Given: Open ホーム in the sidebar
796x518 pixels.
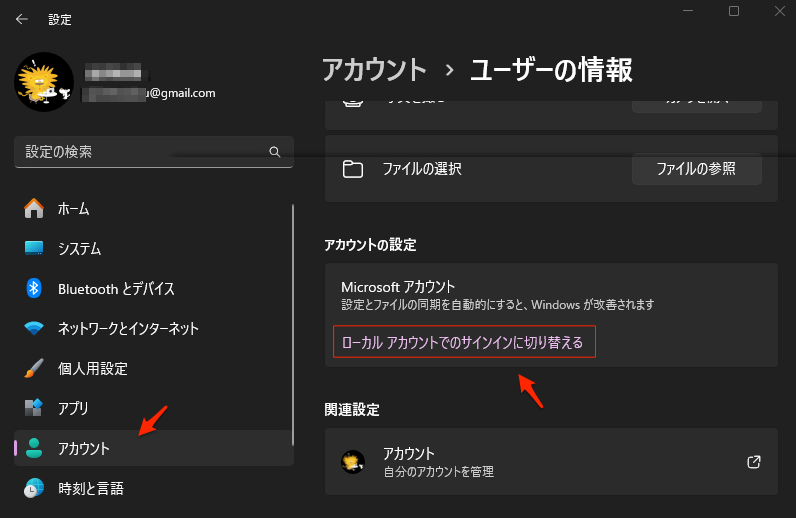Looking at the screenshot, I should point(154,209).
